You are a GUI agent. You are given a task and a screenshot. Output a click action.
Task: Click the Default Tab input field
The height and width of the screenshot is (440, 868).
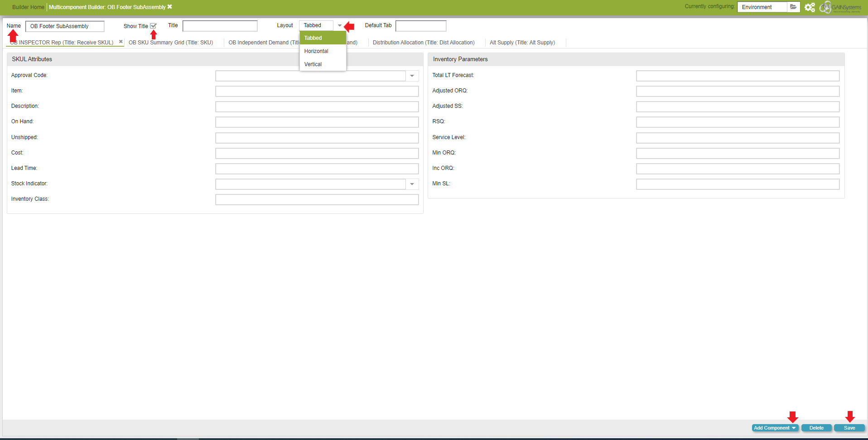pyautogui.click(x=420, y=26)
